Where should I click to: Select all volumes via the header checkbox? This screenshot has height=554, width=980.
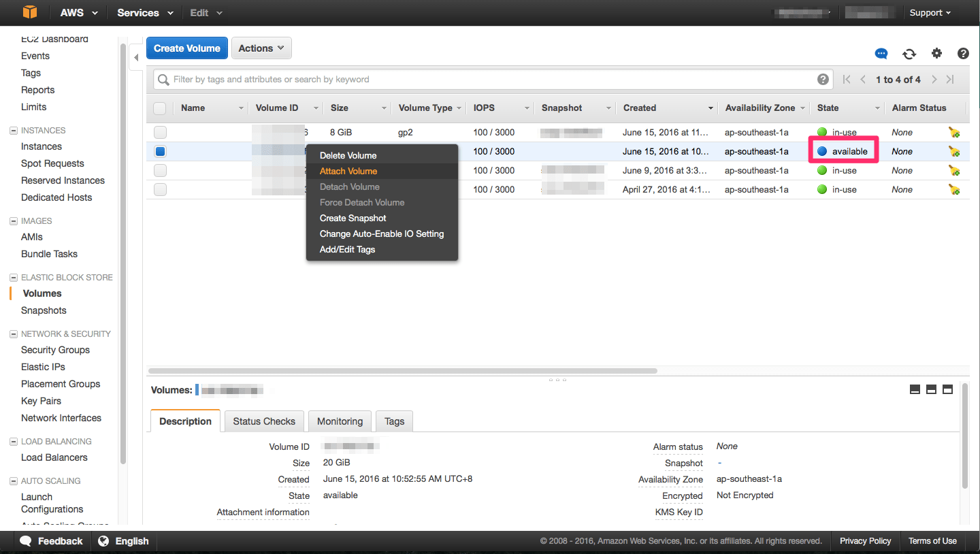click(160, 108)
